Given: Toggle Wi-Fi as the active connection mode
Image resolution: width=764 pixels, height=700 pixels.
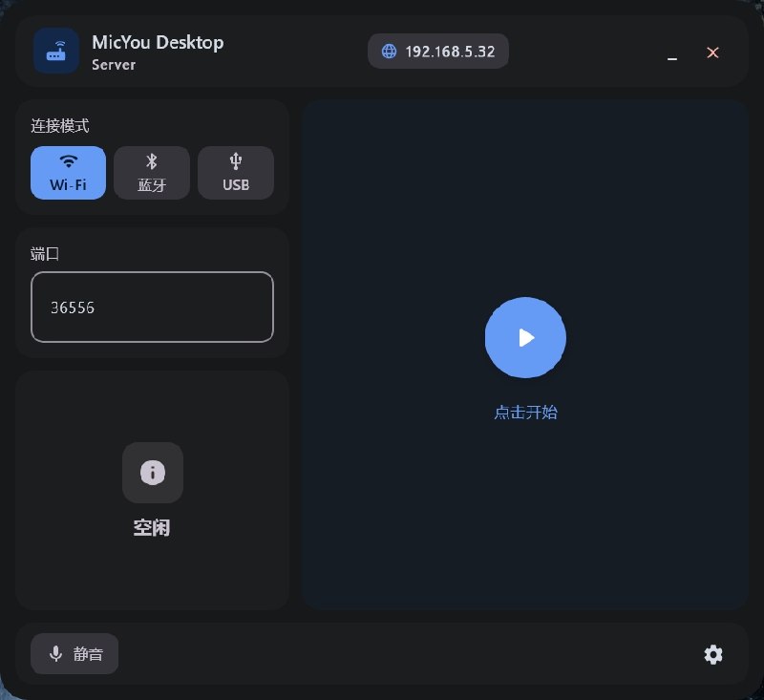Looking at the screenshot, I should (68, 173).
